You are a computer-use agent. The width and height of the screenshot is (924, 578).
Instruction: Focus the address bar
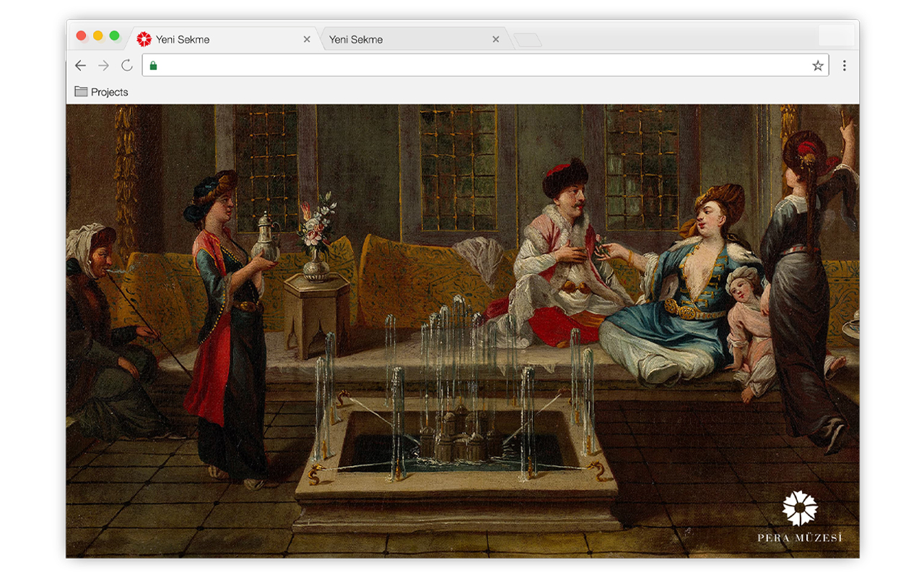coord(485,66)
